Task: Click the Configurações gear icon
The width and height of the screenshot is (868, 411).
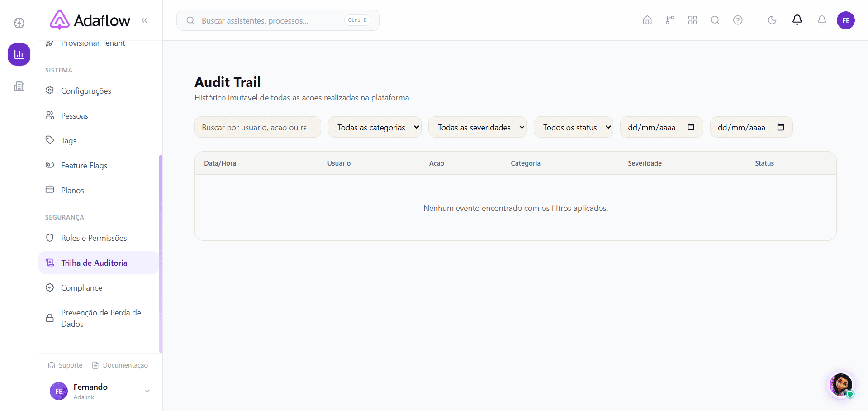Action: pyautogui.click(x=50, y=90)
